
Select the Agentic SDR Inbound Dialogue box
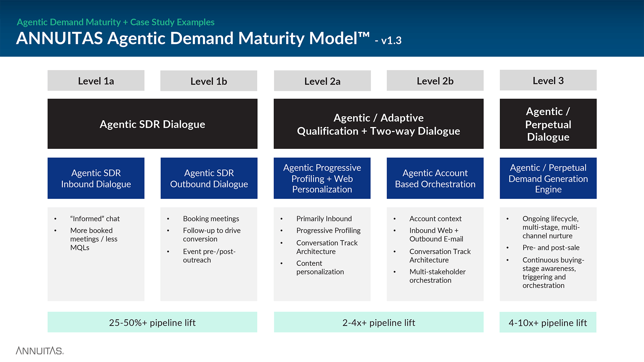96,178
